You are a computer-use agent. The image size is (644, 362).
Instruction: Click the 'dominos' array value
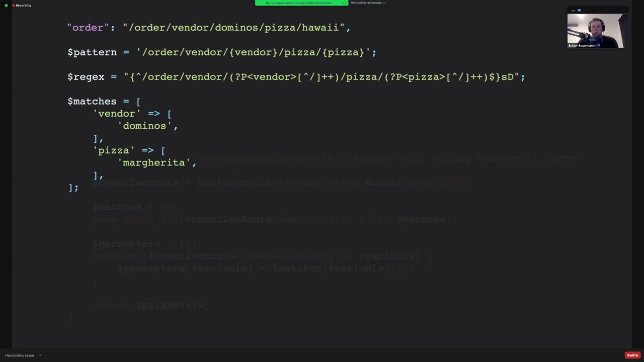coord(145,126)
